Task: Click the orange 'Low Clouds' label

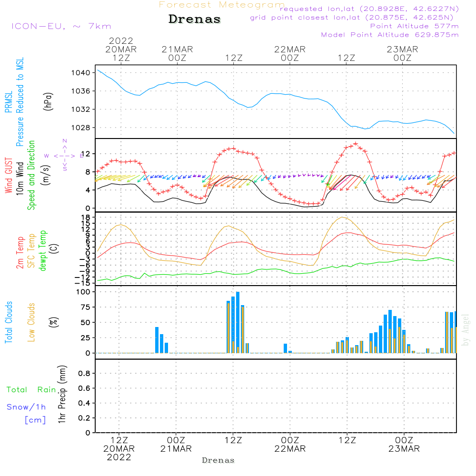Action: 31,322
